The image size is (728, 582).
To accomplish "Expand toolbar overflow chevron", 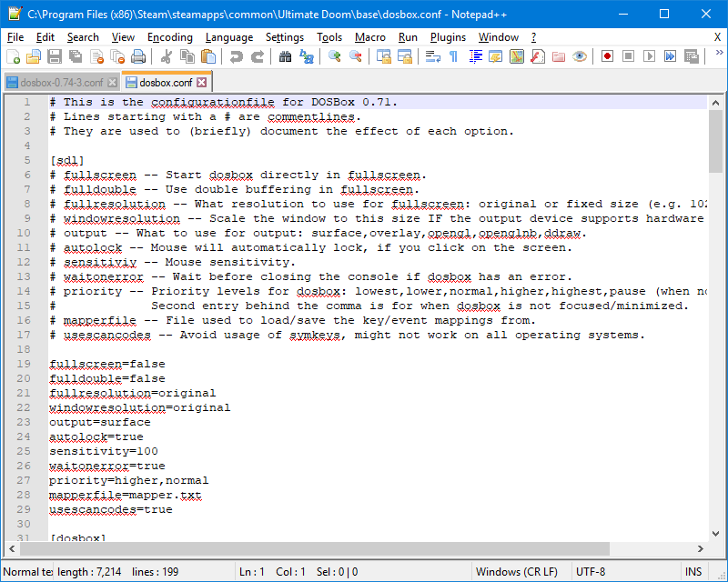I will coord(719,53).
